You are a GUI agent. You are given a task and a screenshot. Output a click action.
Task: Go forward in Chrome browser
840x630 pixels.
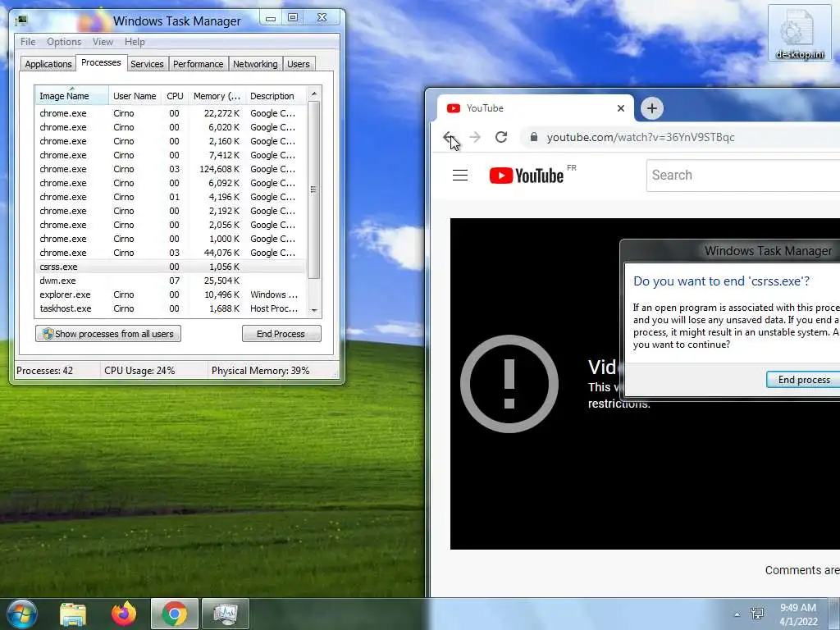click(x=475, y=137)
